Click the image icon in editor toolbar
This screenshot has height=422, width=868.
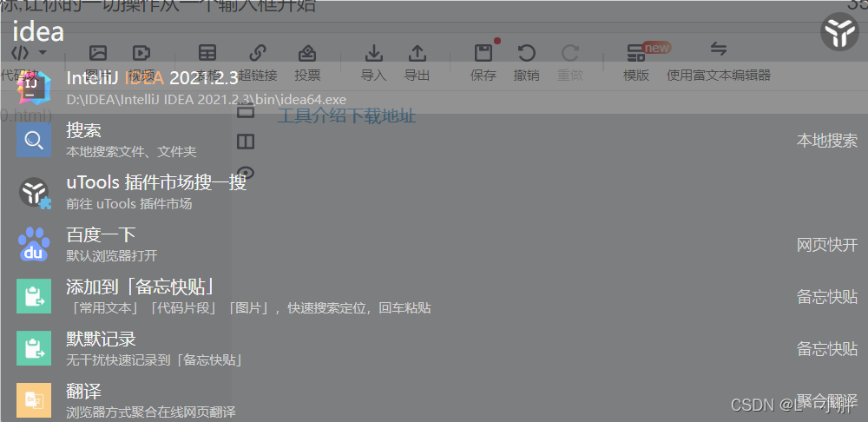click(98, 53)
